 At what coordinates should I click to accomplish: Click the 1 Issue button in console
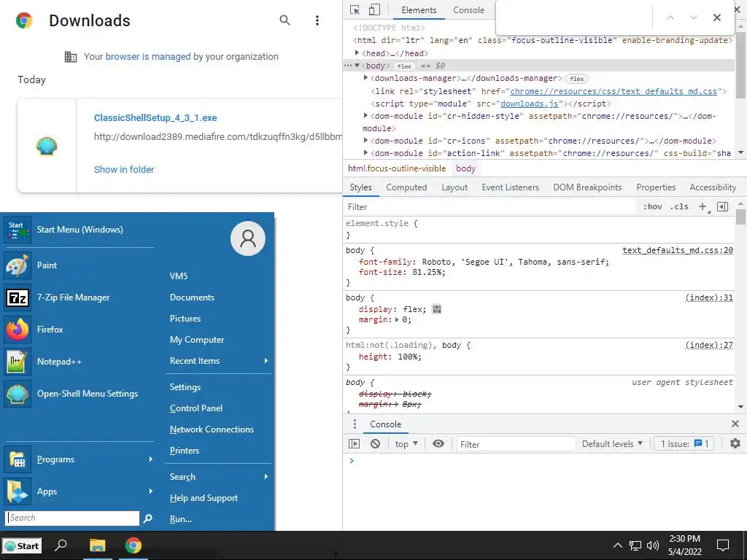tap(684, 444)
